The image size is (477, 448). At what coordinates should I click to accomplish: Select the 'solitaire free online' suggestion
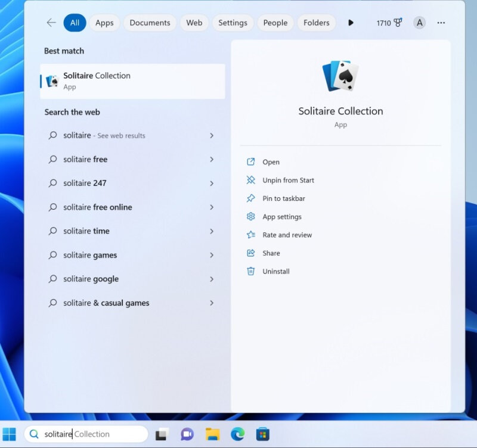[x=132, y=207]
